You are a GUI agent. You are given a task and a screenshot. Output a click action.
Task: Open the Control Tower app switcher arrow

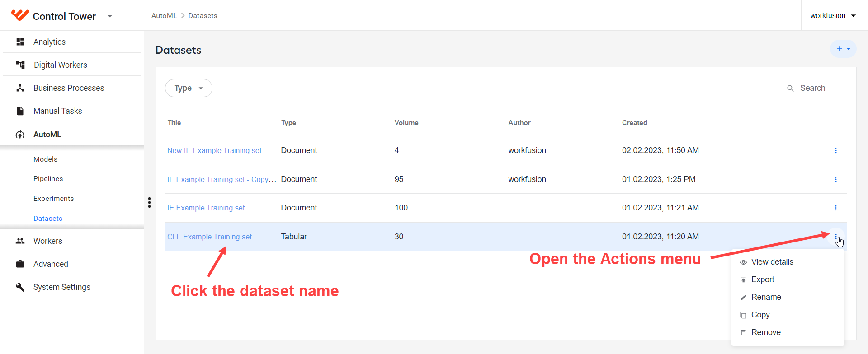point(110,16)
